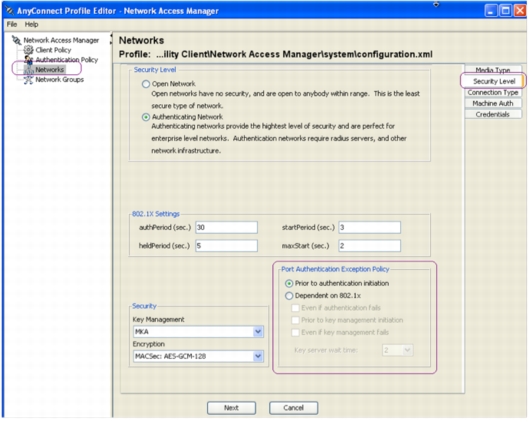
Task: Tick the Even if authentication fails checkbox
Action: pyautogui.click(x=295, y=308)
